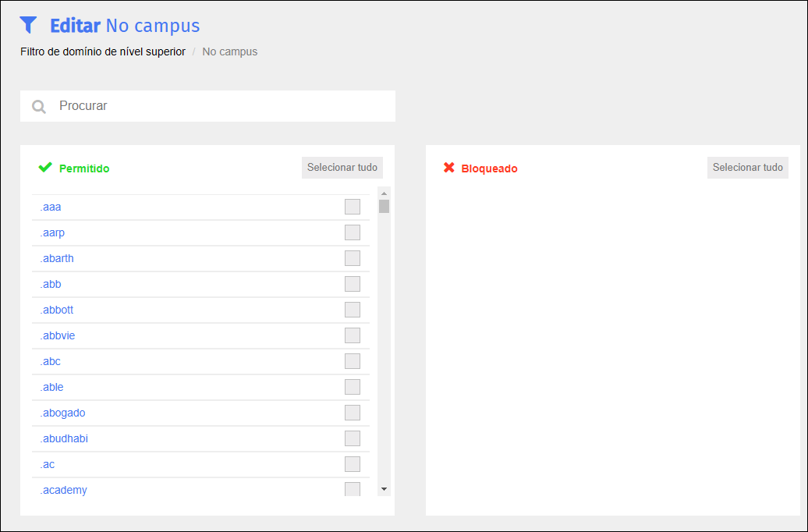This screenshot has width=808, height=532.
Task: Click the .abbott domain entry
Action: (x=57, y=310)
